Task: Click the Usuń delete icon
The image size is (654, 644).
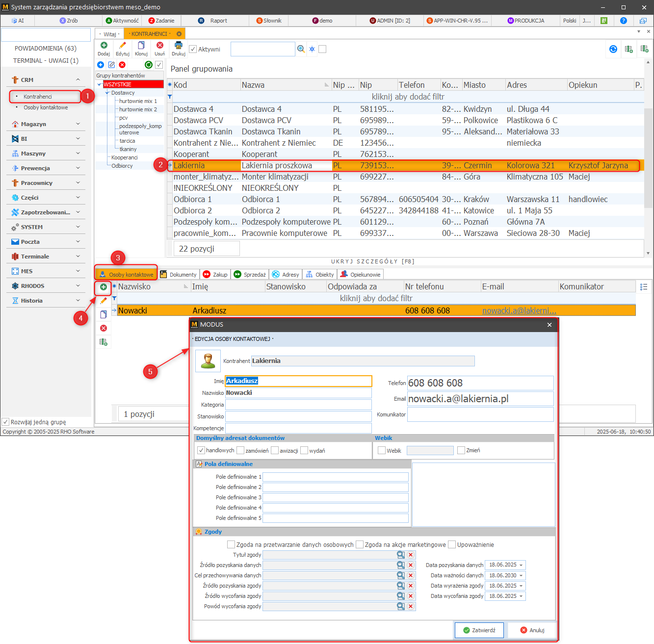Action: tap(160, 46)
